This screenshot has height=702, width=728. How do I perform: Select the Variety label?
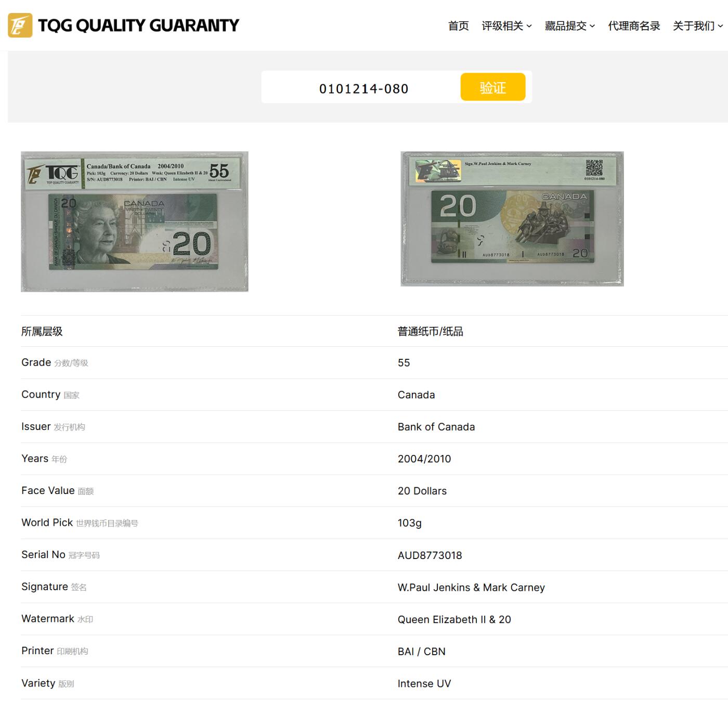(x=38, y=683)
